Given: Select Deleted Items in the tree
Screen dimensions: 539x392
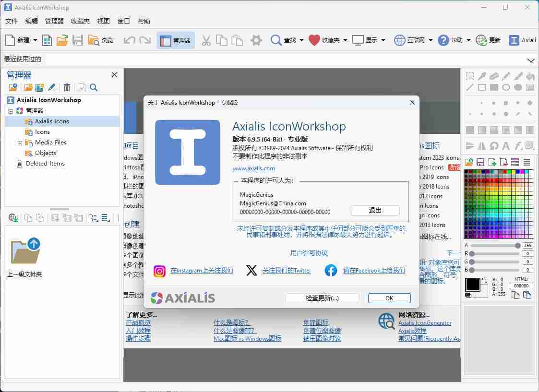Looking at the screenshot, I should (x=45, y=164).
